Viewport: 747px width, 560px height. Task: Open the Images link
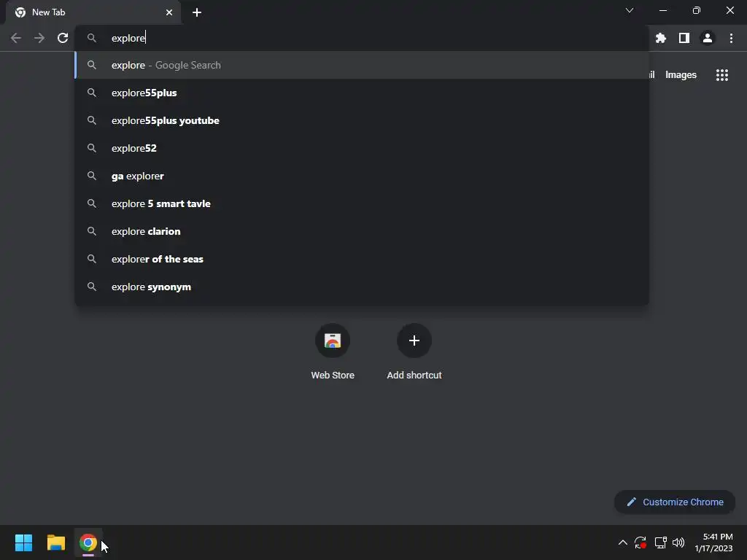[681, 75]
